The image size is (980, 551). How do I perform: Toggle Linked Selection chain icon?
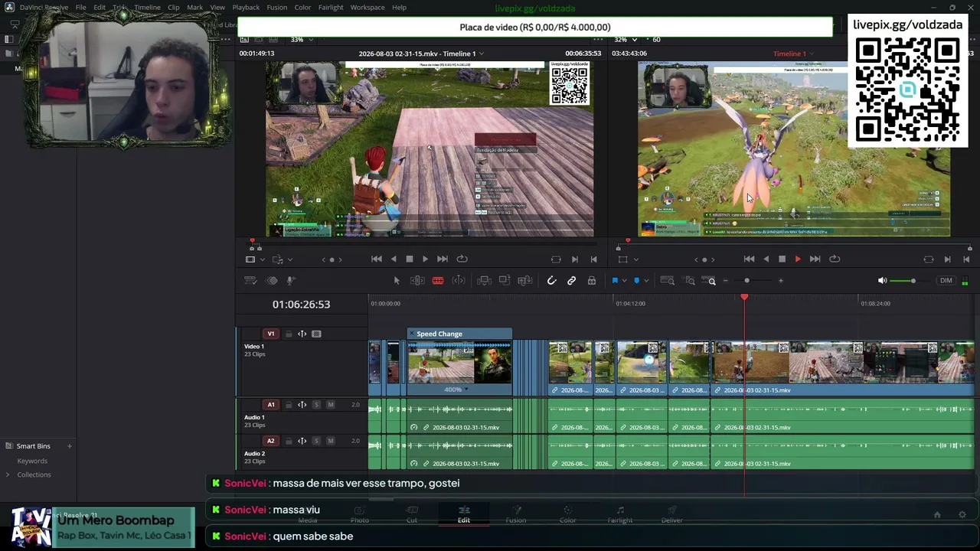click(x=571, y=281)
